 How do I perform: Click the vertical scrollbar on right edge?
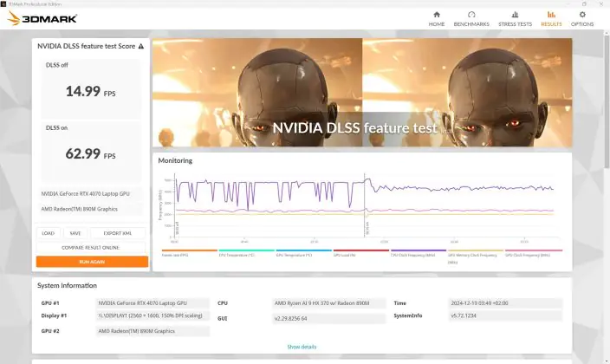(x=607, y=101)
